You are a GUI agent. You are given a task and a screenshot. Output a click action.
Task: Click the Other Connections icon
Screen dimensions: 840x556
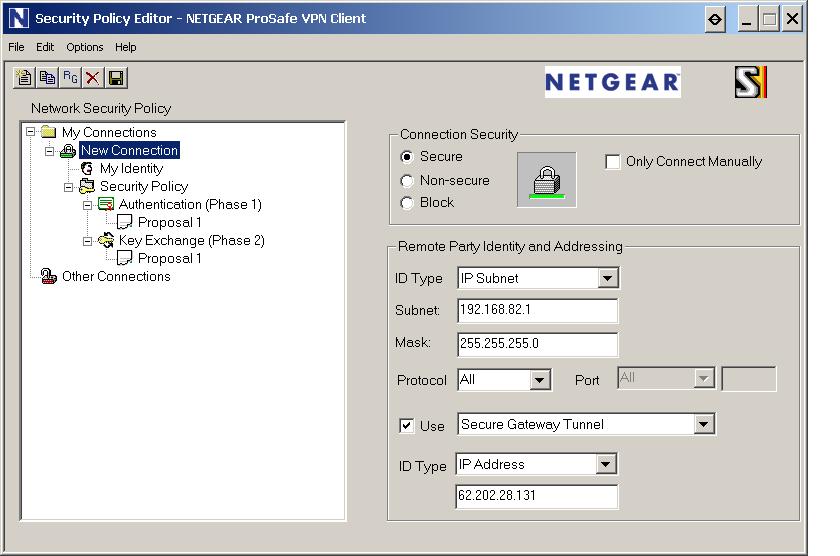(49, 276)
